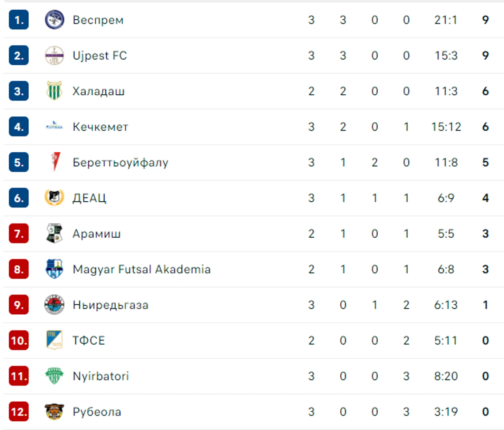Click the Халадаш green striped crest
504x430 pixels.
point(54,91)
